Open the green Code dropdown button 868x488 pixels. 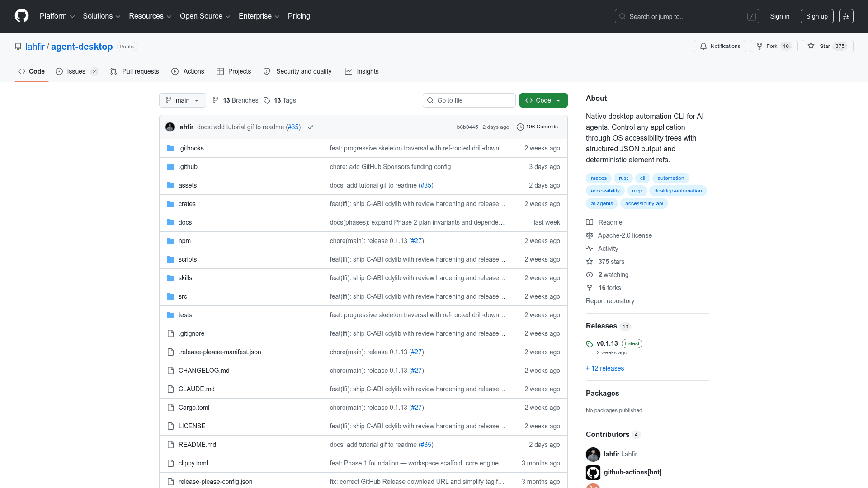click(x=543, y=100)
